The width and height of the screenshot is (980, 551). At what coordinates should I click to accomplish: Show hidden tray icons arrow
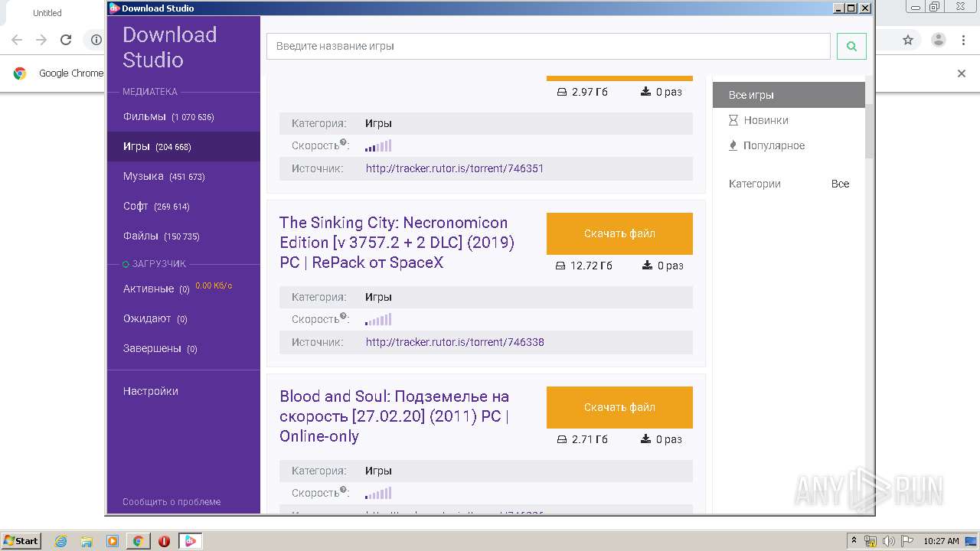coord(854,541)
